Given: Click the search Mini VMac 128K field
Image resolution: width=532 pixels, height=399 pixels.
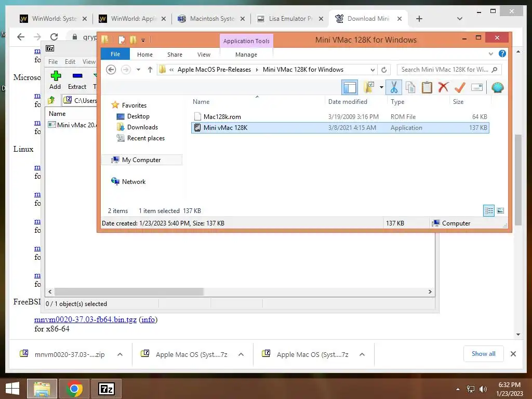Looking at the screenshot, I should pyautogui.click(x=449, y=70).
